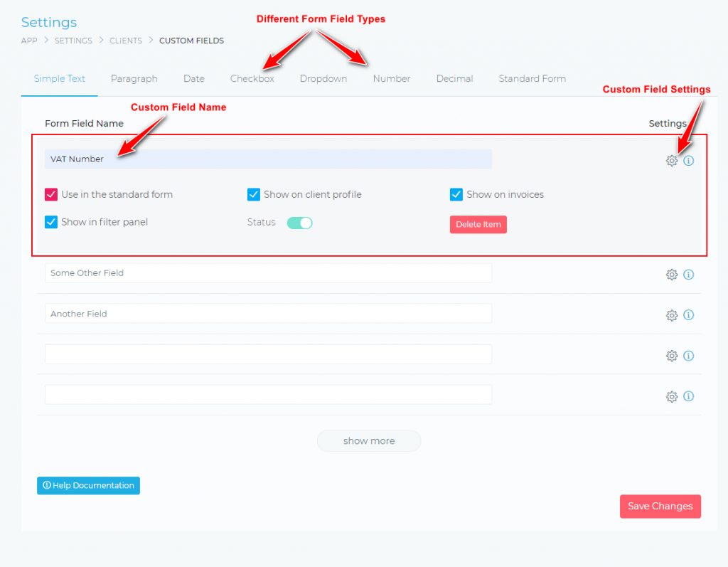View info icon beside Some Other Field
Viewport: 728px width, 567px height.
click(x=688, y=275)
